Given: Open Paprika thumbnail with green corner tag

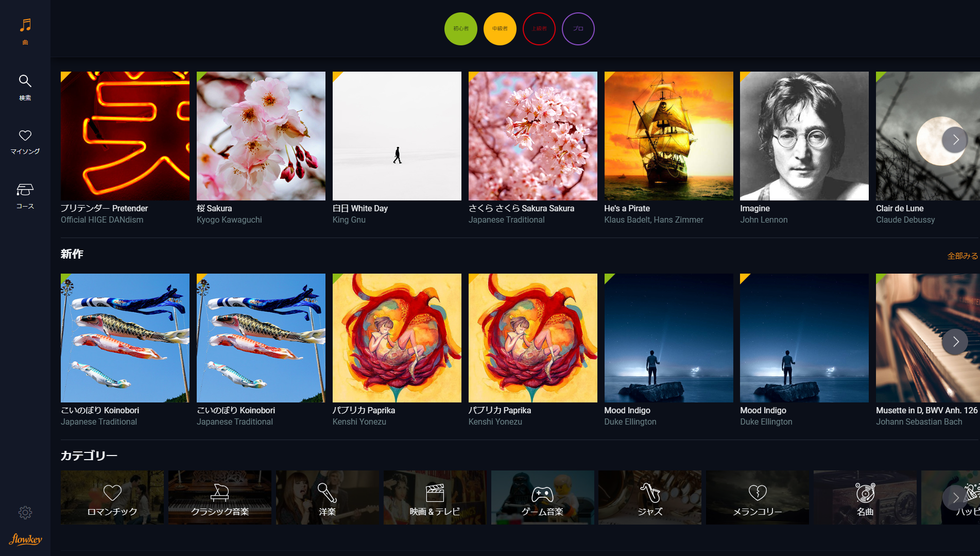Looking at the screenshot, I should coord(397,338).
